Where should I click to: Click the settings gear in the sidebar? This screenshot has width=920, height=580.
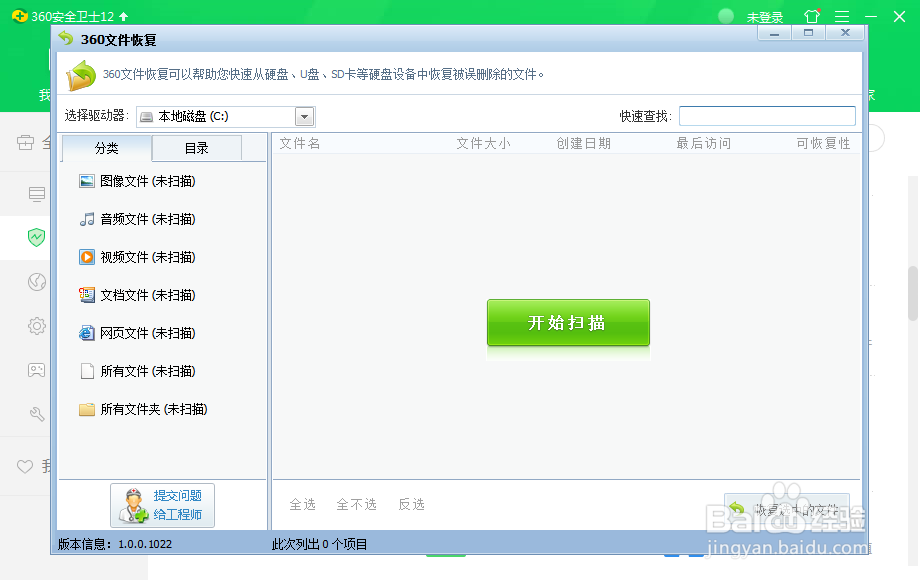pyautogui.click(x=36, y=326)
